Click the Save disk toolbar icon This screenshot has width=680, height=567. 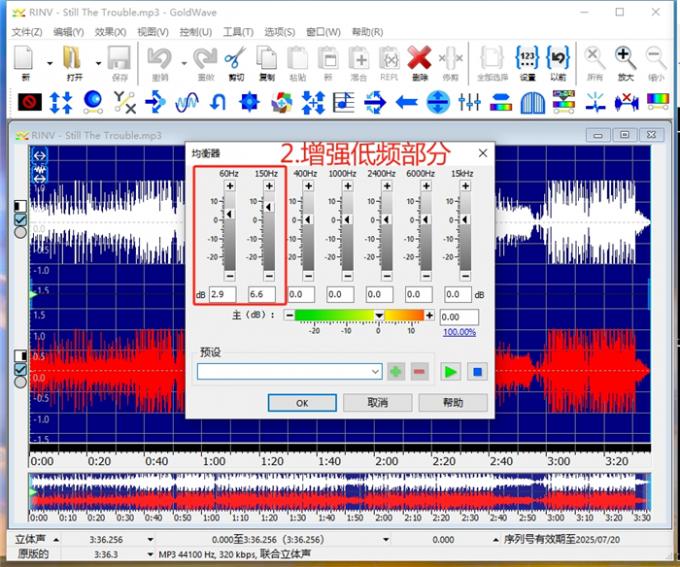pos(119,58)
